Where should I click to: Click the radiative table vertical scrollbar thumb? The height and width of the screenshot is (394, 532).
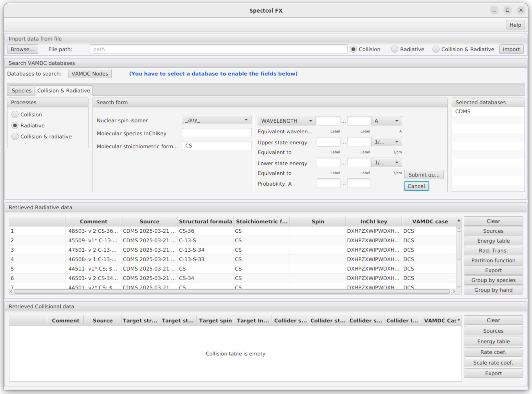pos(459,245)
